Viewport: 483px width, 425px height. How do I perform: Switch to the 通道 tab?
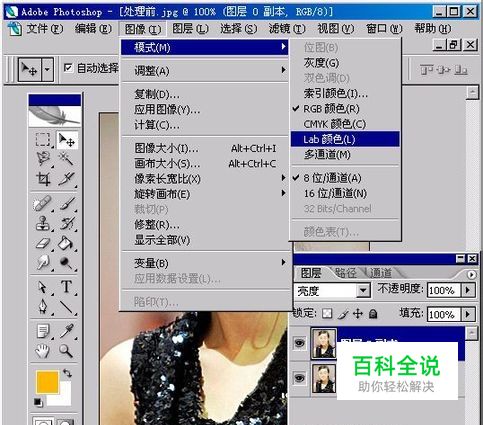pos(380,273)
